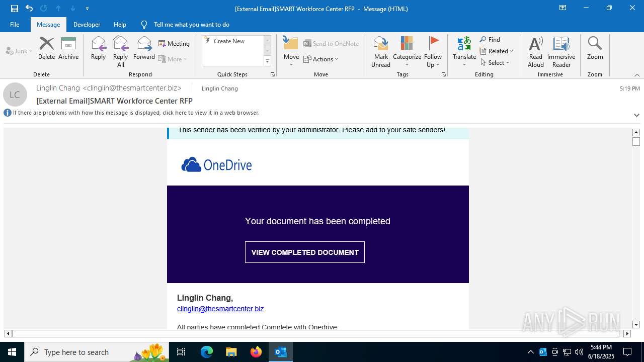Set a Follow Up flag
The image size is (644, 362).
click(x=433, y=52)
